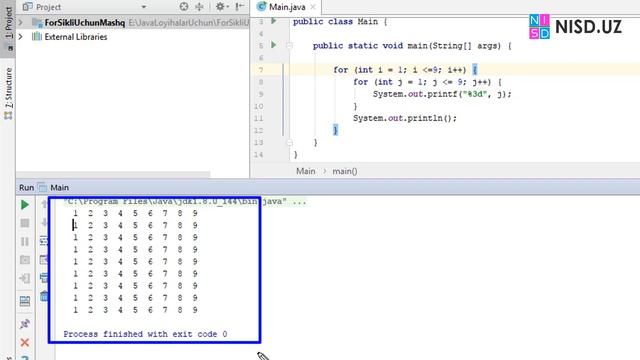640x360 pixels.
Task: Click line number 10 in gutter
Action: [x=259, y=106]
